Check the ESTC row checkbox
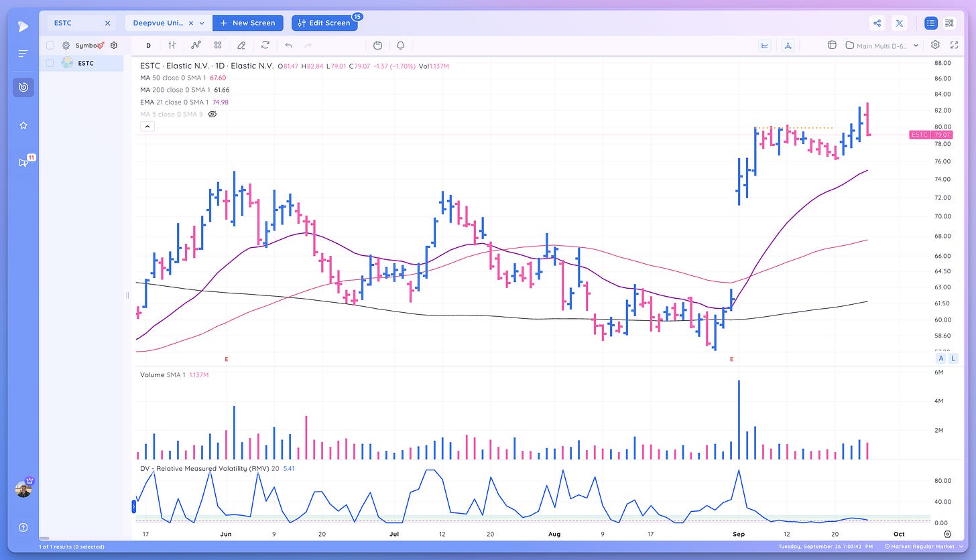 (50, 63)
